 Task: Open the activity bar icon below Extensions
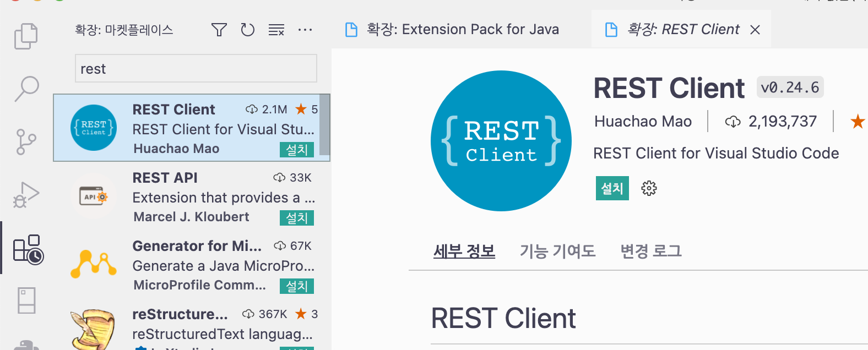(x=26, y=300)
